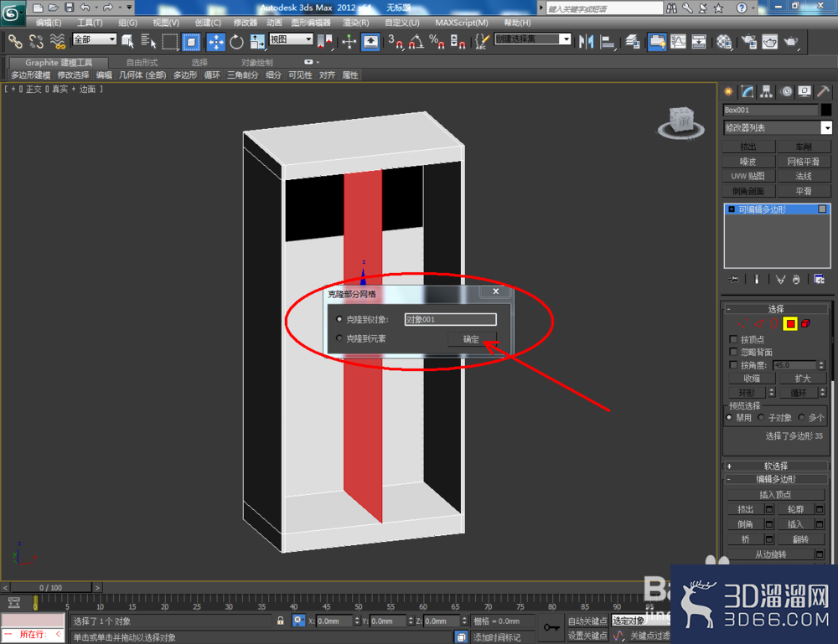The height and width of the screenshot is (644, 838).
Task: Click the time slider 0 / 100
Action: click(51, 587)
